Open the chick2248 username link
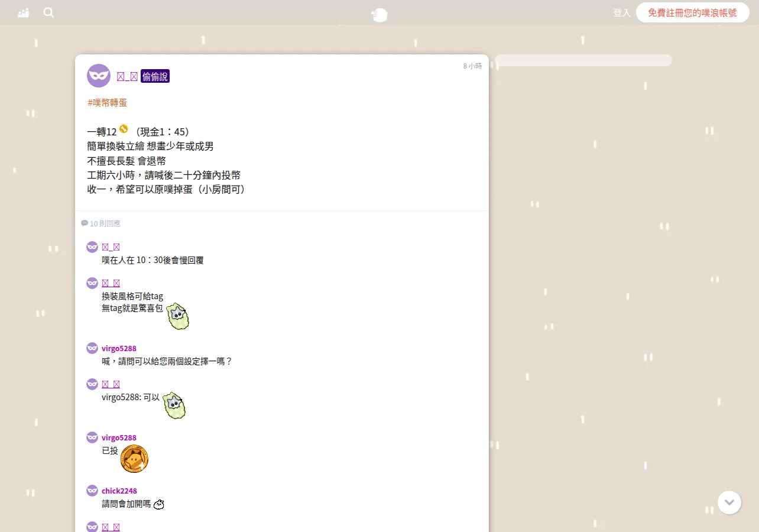Image resolution: width=759 pixels, height=532 pixels. 119,491
